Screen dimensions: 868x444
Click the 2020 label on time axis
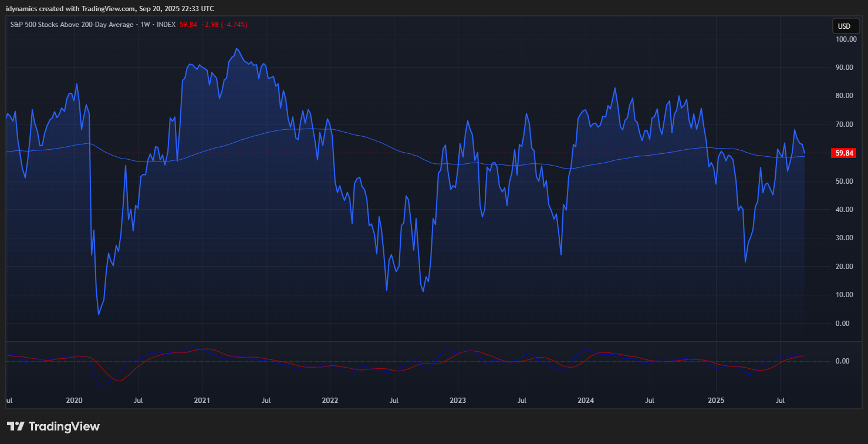tap(75, 401)
